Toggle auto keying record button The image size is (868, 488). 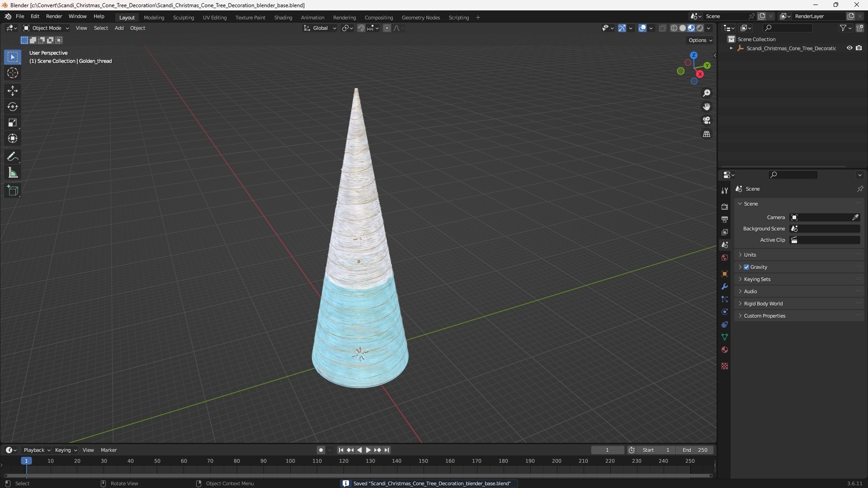(321, 450)
